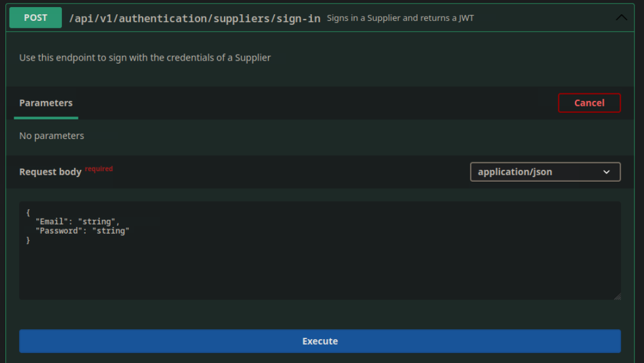Click the collapse arrow icon at top right

pos(621,17)
